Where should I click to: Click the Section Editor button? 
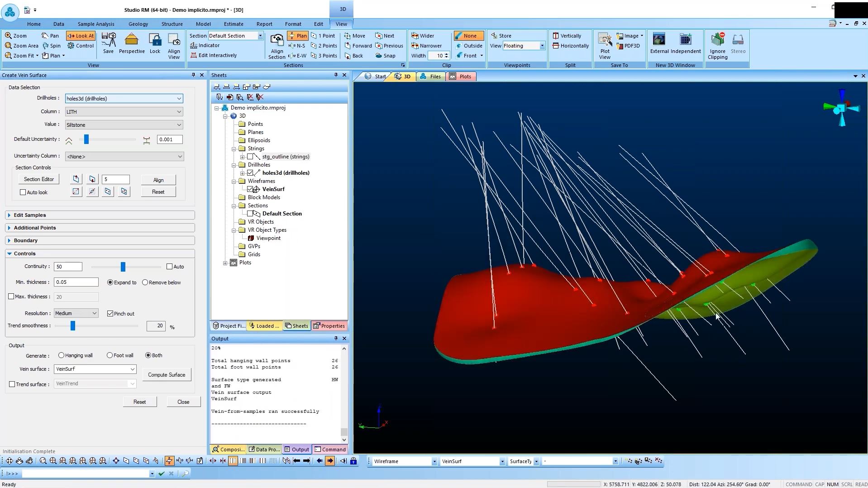click(x=39, y=179)
